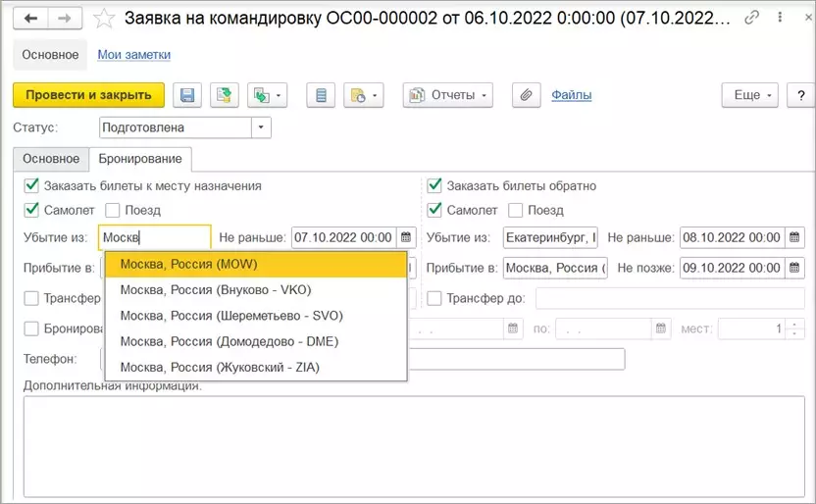Open calendar for 09.10.2022 arrival deadline
Image resolution: width=816 pixels, height=504 pixels.
click(794, 268)
